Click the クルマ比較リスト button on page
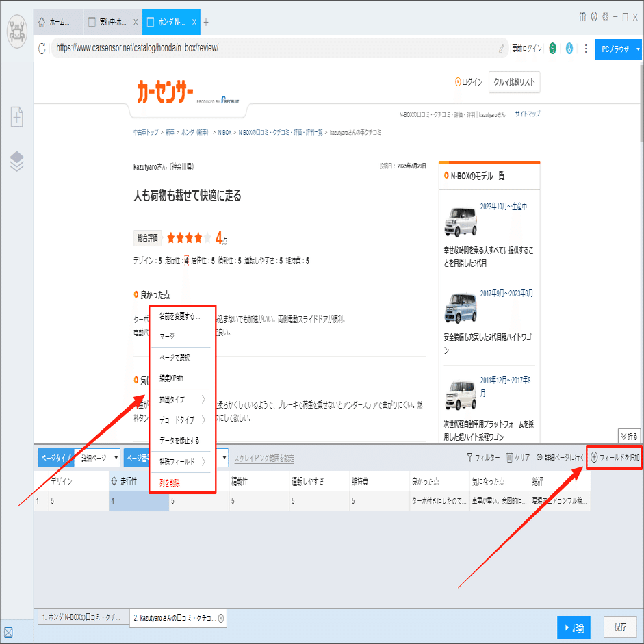 pos(514,82)
